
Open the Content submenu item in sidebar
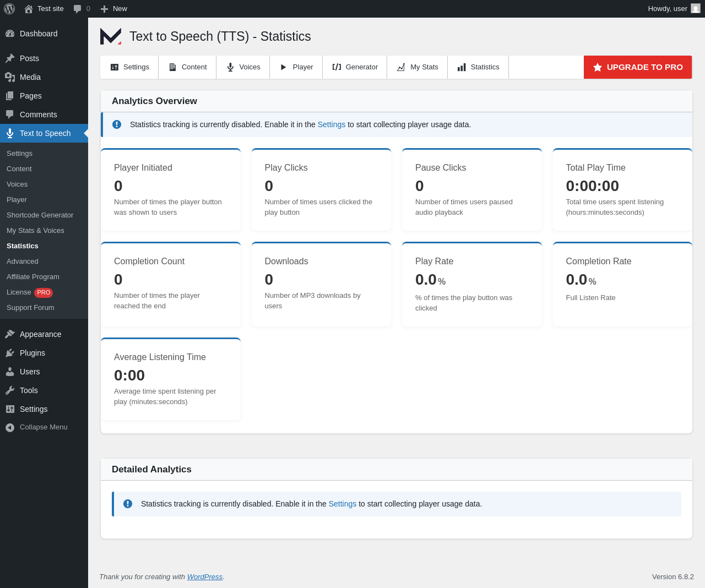click(x=19, y=169)
